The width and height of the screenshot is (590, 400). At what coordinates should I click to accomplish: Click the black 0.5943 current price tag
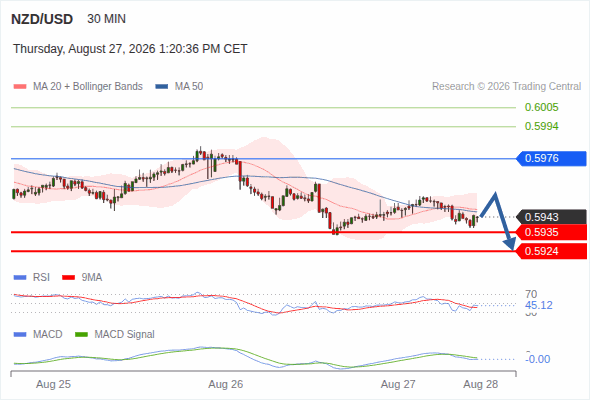(551, 217)
